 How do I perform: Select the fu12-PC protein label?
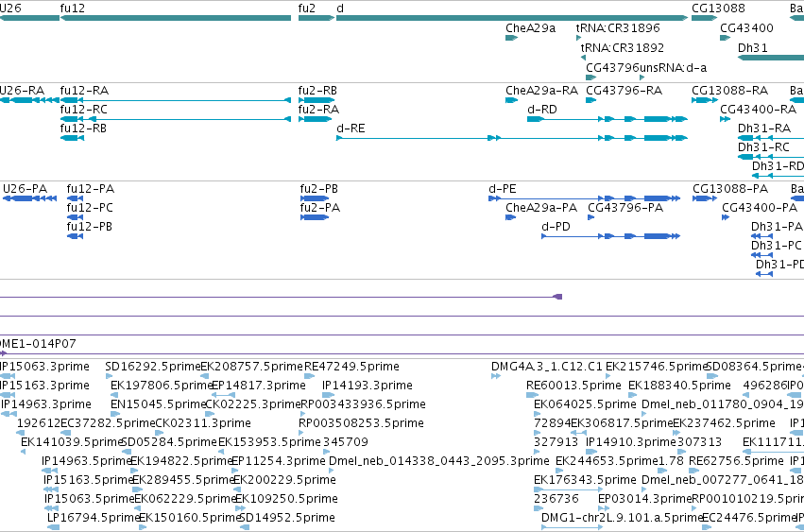click(90, 208)
